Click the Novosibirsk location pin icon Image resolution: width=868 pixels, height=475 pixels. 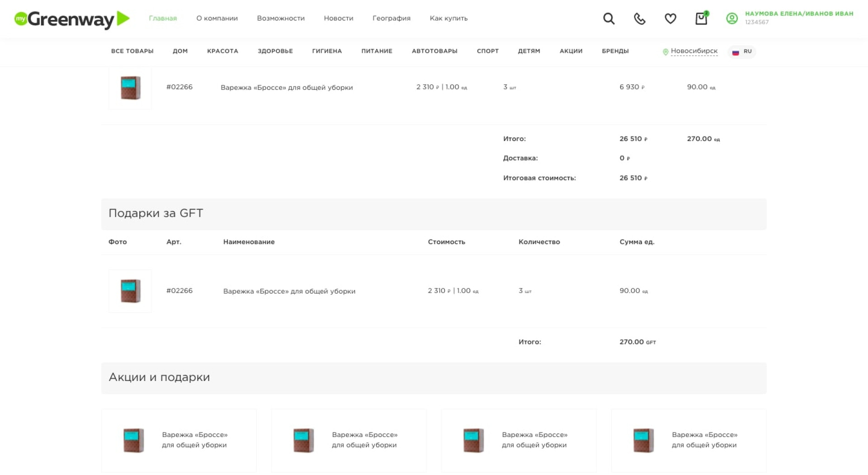[665, 52]
